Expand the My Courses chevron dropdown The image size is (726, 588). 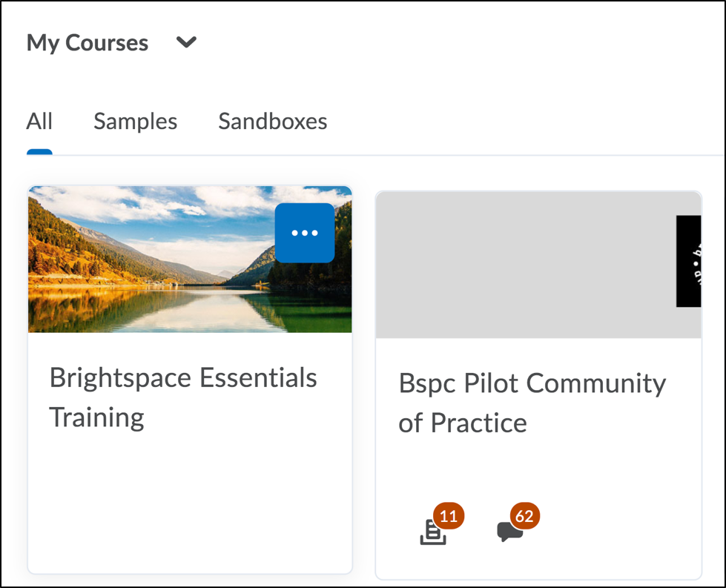click(186, 43)
